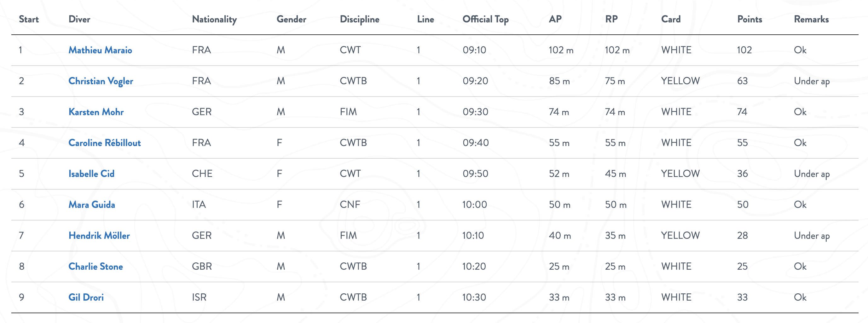Open Christian Vogler's diver profile link
The height and width of the screenshot is (323, 868).
tap(101, 81)
